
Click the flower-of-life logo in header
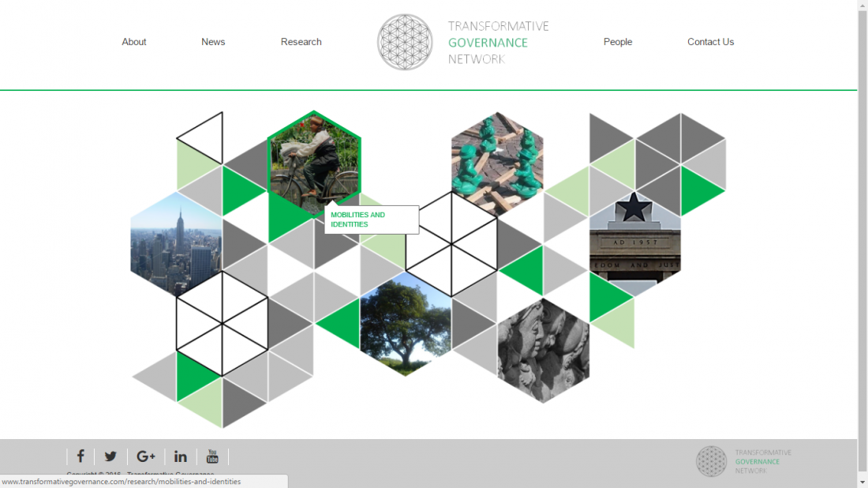(x=405, y=42)
